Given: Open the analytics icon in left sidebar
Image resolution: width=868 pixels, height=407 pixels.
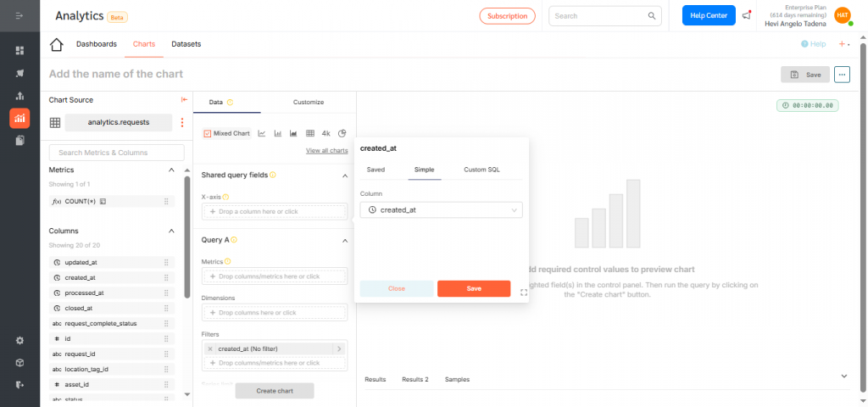Looking at the screenshot, I should 19,118.
